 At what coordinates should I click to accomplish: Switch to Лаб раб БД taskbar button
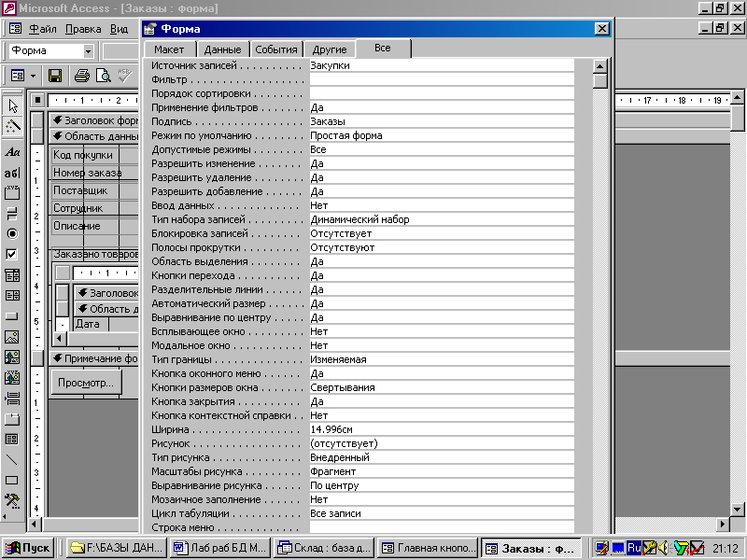click(x=220, y=548)
